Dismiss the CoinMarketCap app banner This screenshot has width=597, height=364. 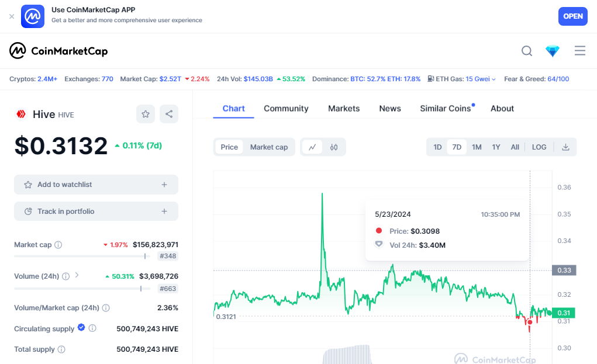point(12,16)
